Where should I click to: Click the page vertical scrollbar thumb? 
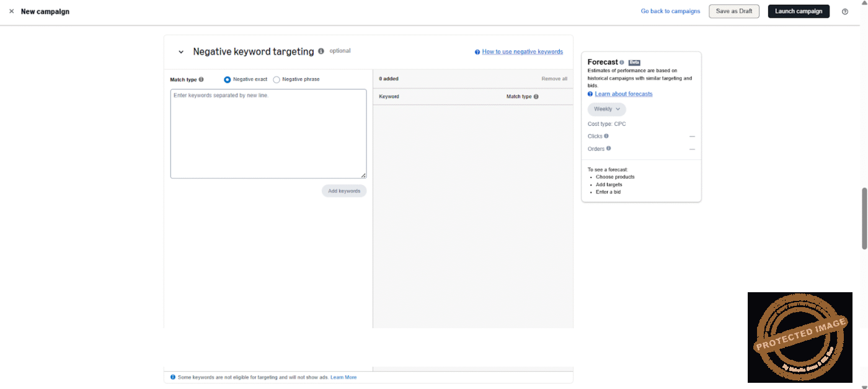pyautogui.click(x=864, y=218)
